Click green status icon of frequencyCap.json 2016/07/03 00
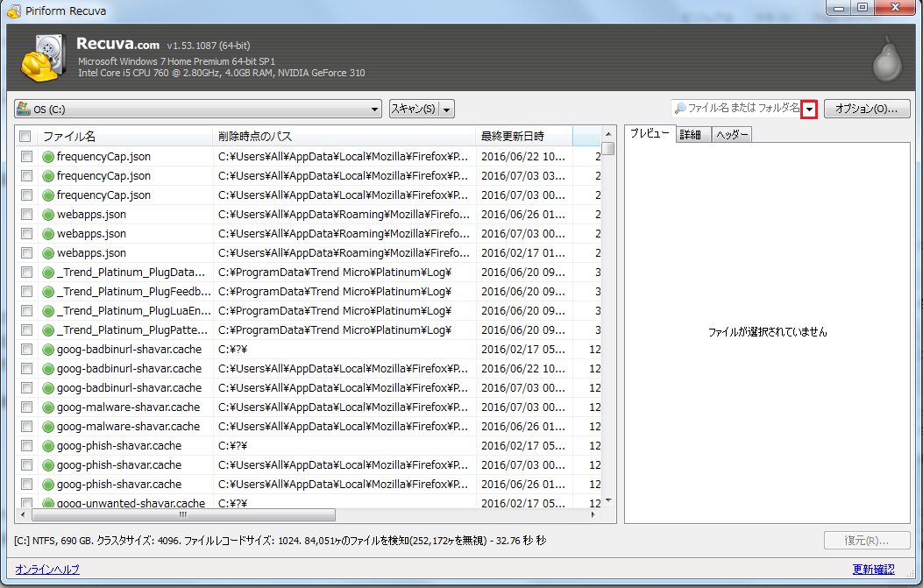Screen dimensions: 923x588 coord(48,195)
